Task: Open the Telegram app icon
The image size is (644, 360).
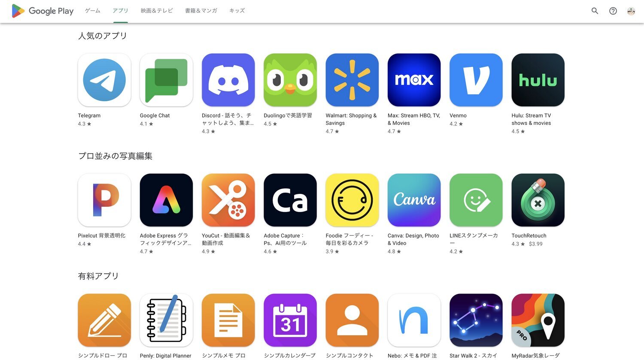Action: 104,80
